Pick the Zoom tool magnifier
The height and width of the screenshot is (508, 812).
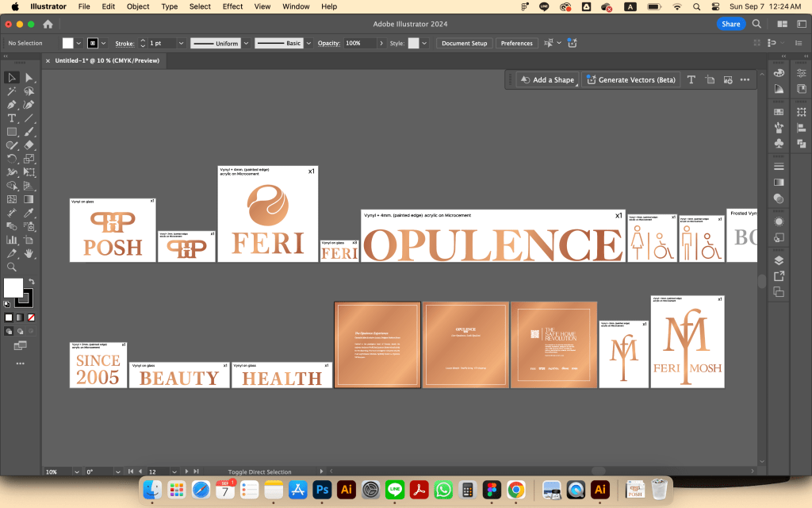[12, 267]
